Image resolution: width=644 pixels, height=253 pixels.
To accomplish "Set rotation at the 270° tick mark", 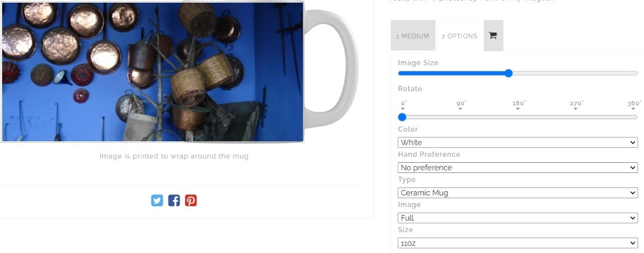I will [576, 105].
